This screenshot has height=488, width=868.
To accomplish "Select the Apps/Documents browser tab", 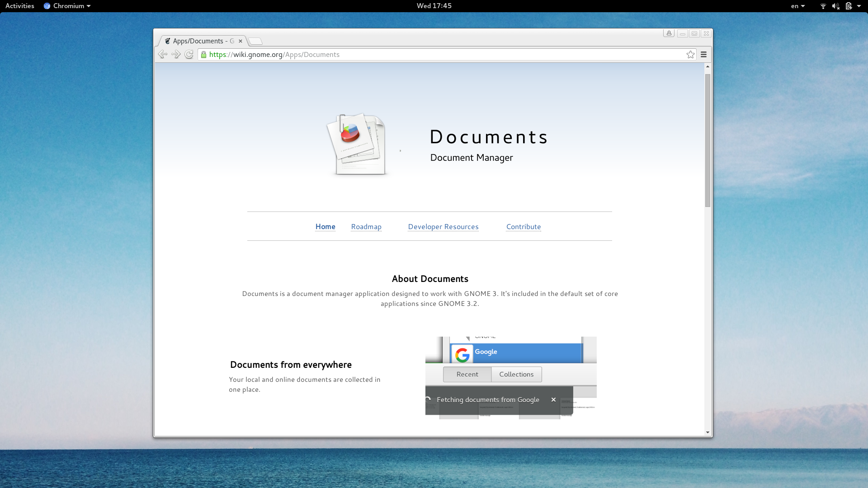I will click(x=203, y=41).
